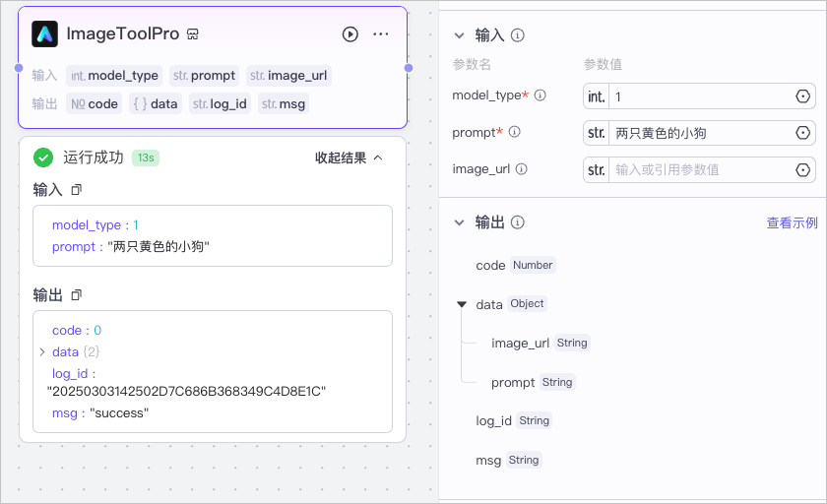Click the prompt value field

(x=699, y=133)
